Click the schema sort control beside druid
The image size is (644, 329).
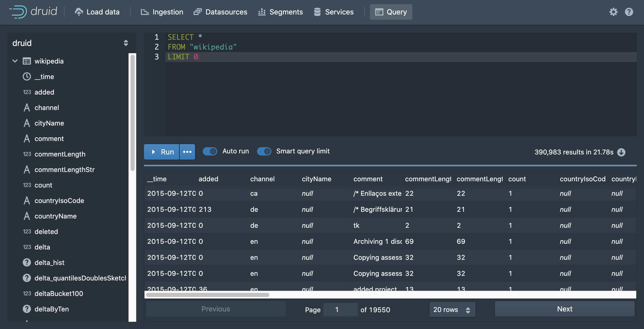click(x=126, y=43)
